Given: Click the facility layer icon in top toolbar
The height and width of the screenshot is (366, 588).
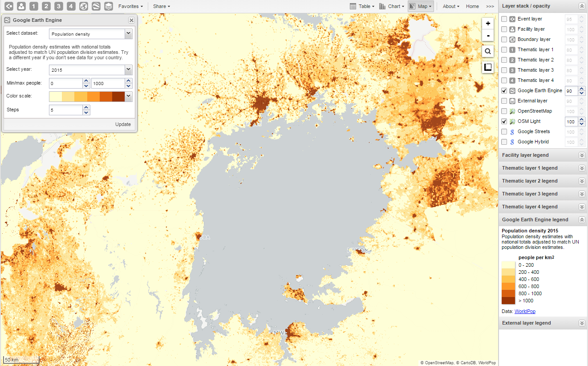Looking at the screenshot, I should click(21, 6).
